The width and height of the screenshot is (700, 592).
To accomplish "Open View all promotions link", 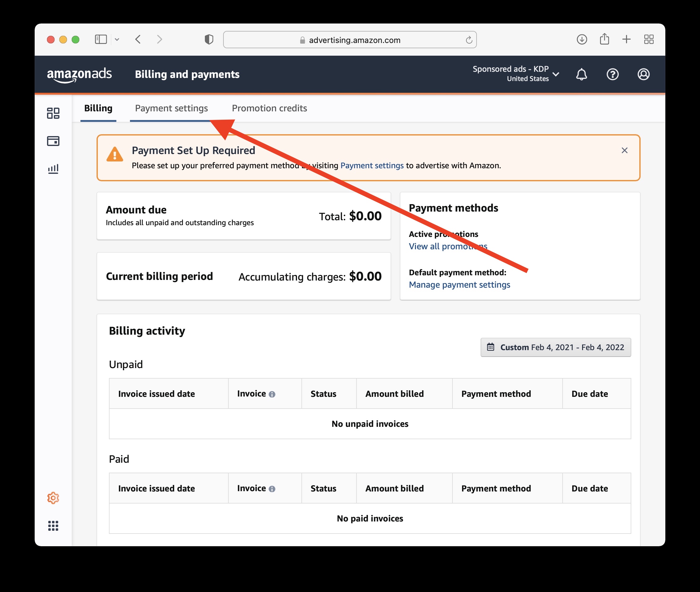I will click(448, 246).
